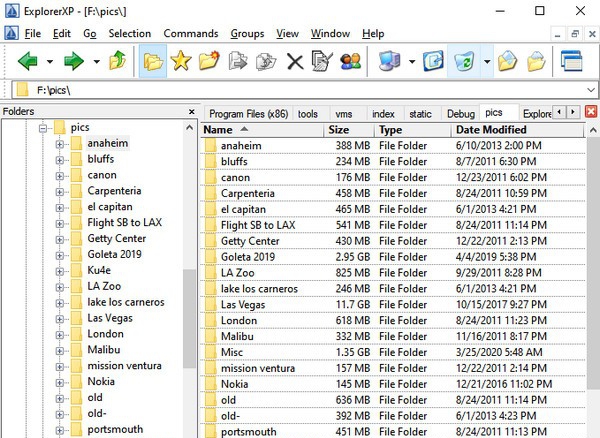Sort by Date Modified column header

click(x=518, y=130)
